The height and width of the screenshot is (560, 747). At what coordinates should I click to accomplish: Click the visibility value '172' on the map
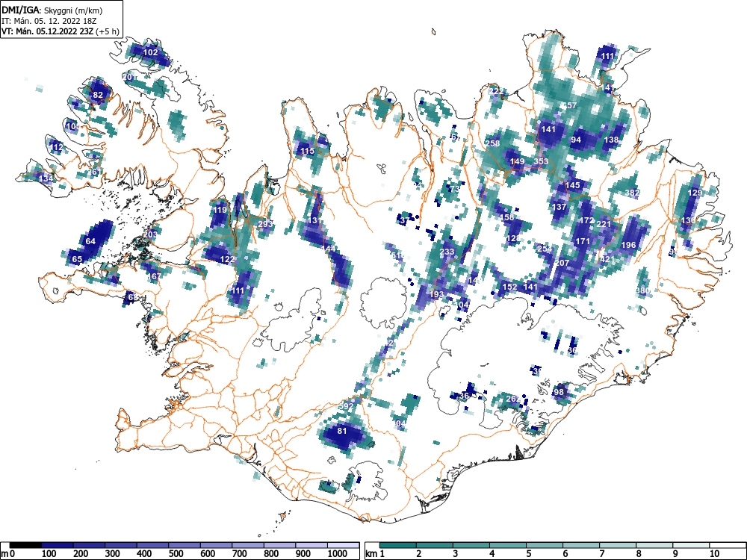(x=587, y=220)
